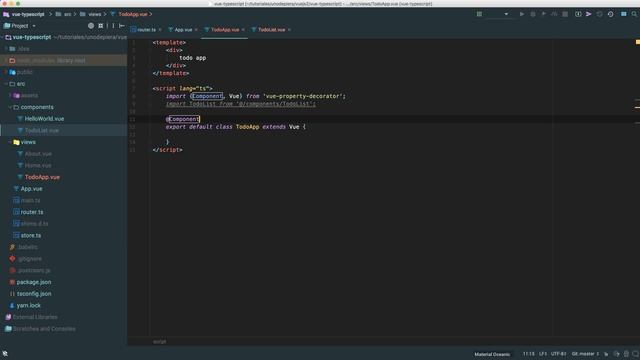The image size is (640, 360).
Task: Click the Update Project icon in the toolbar
Action: click(578, 14)
